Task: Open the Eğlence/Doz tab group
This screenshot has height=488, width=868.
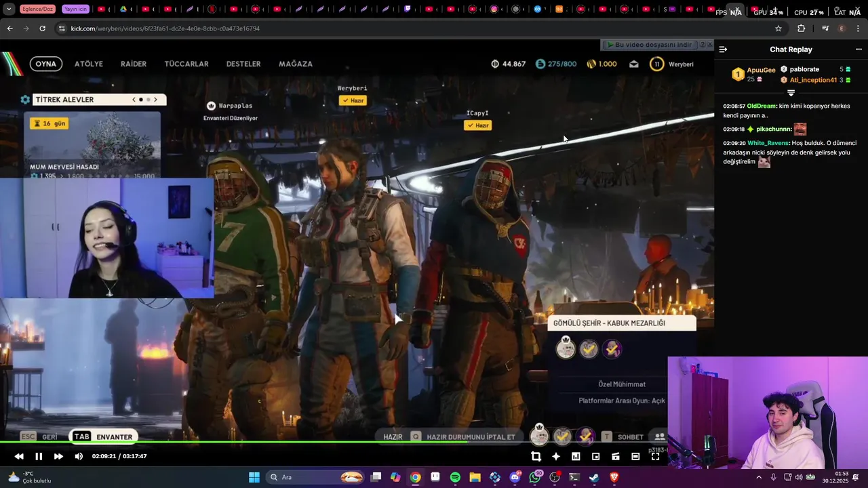Action: (x=37, y=9)
